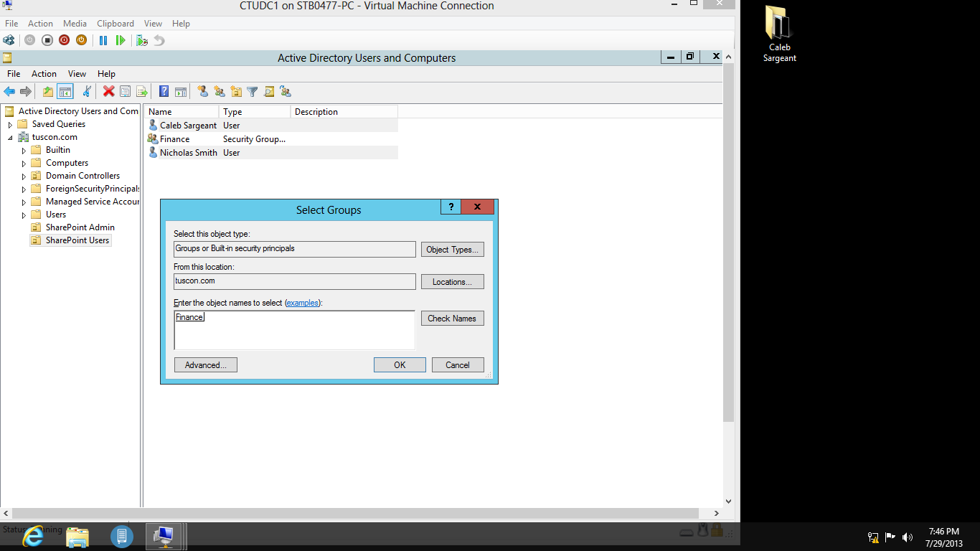Click the blue Back arrow in ADUC toolbar
This screenshot has width=980, height=551.
coord(9,91)
